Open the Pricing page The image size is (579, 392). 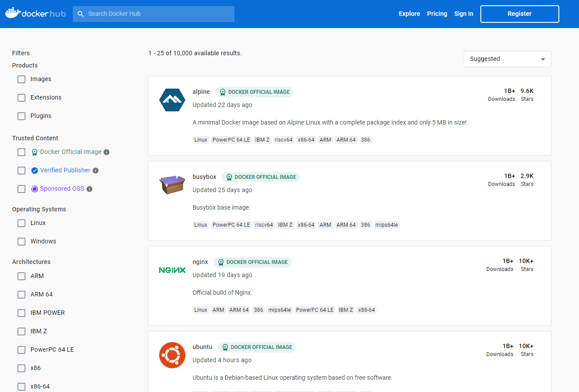coord(437,14)
